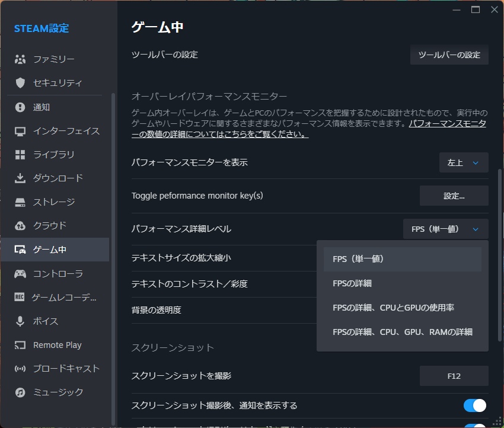Click the コントローラ gamepad icon
Viewport: 504px width, 428px height.
tap(20, 274)
